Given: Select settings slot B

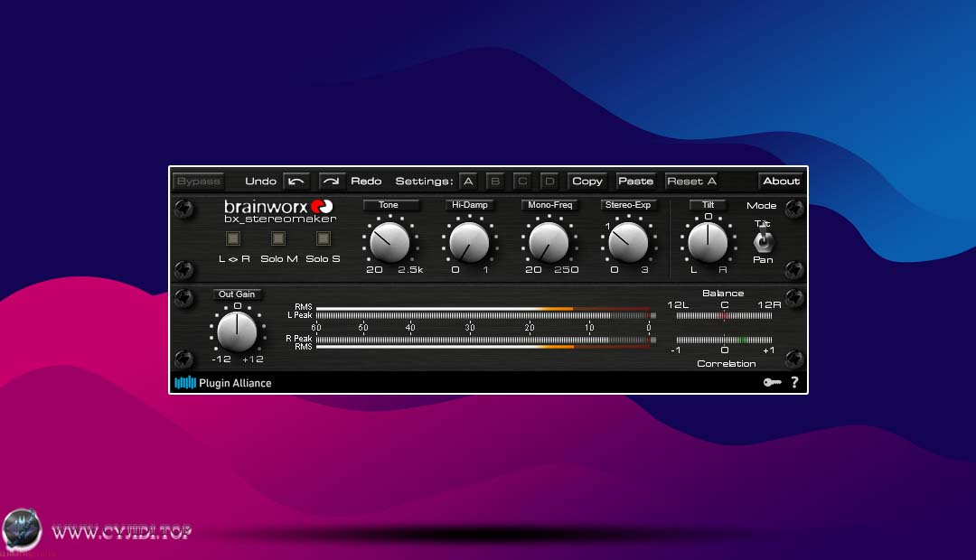Looking at the screenshot, I should (495, 181).
